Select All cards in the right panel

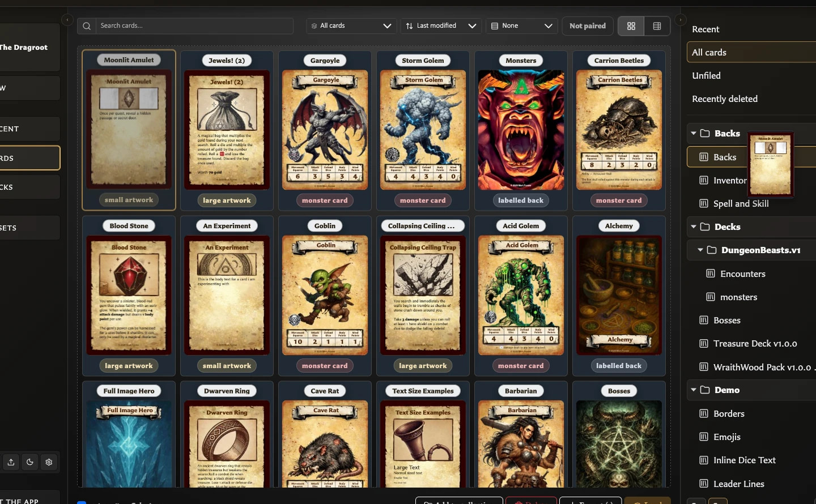[x=751, y=52]
